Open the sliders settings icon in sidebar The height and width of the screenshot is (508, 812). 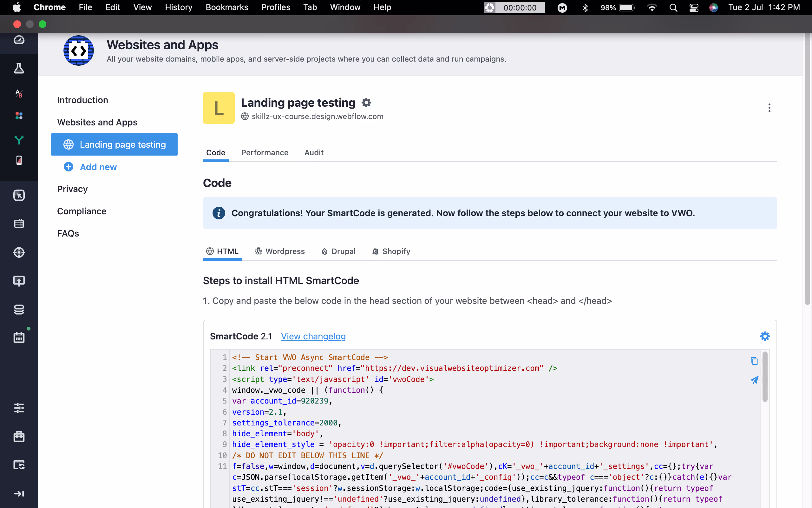click(x=19, y=408)
